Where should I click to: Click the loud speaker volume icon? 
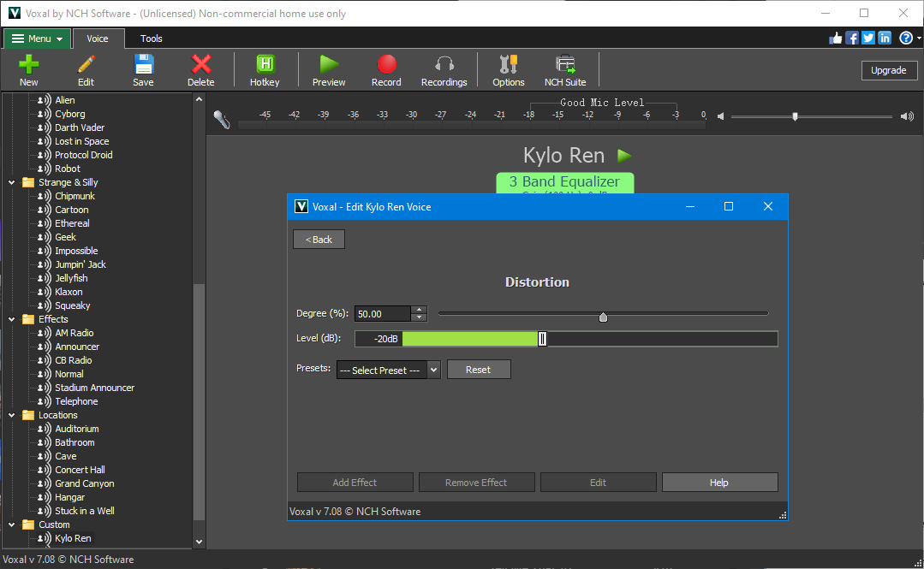[x=907, y=116]
